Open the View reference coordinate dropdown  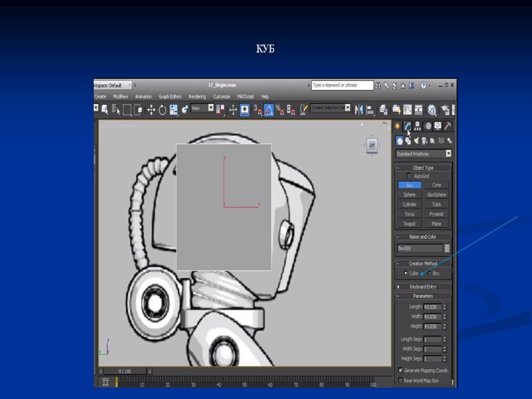202,108
